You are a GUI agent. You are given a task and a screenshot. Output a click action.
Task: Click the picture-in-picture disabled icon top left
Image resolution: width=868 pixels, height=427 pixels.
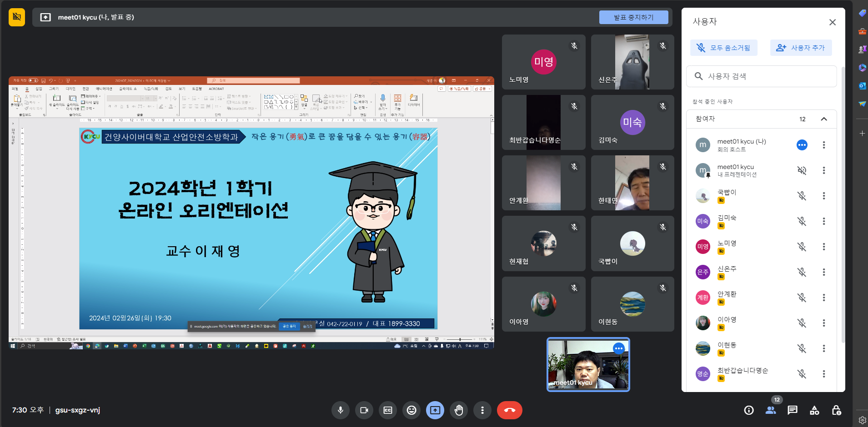pyautogui.click(x=17, y=17)
